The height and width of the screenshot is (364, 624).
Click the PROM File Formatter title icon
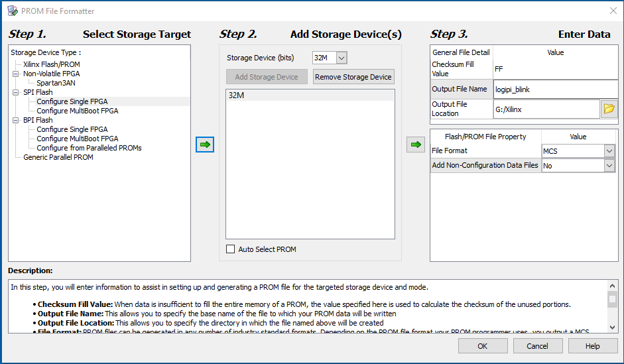tap(12, 11)
